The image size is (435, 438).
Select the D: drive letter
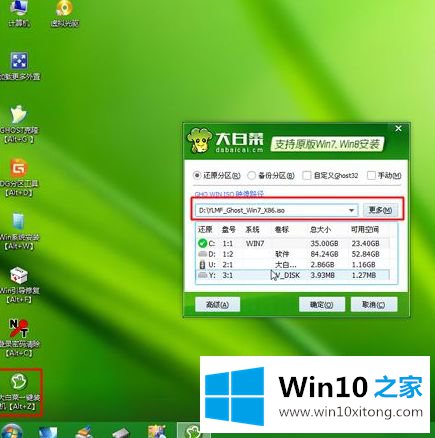tap(212, 254)
